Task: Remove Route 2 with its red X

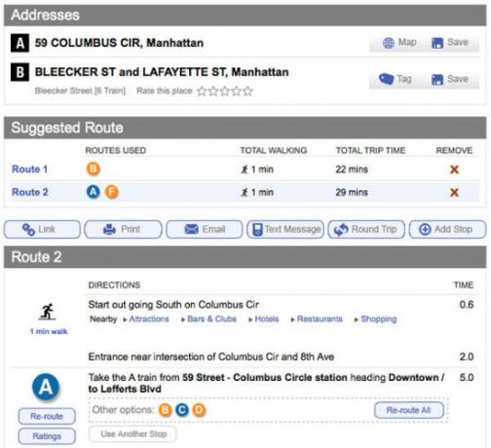Action: pos(454,192)
